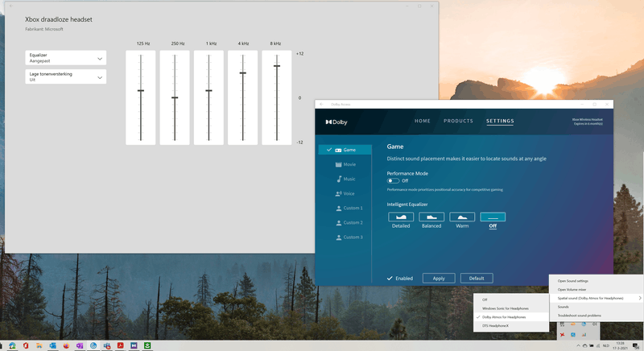Open Dolby Access from the taskbar
Image resolution: width=644 pixels, height=351 pixels.
click(x=134, y=345)
